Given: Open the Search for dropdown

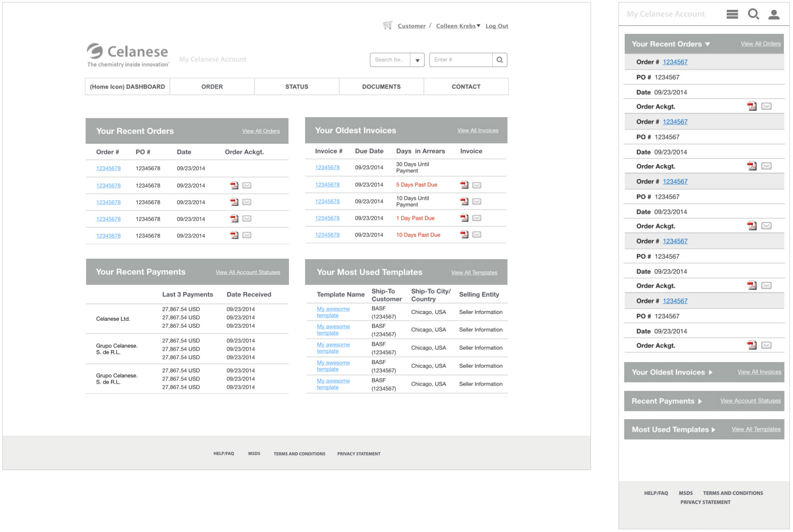Looking at the screenshot, I should 417,60.
